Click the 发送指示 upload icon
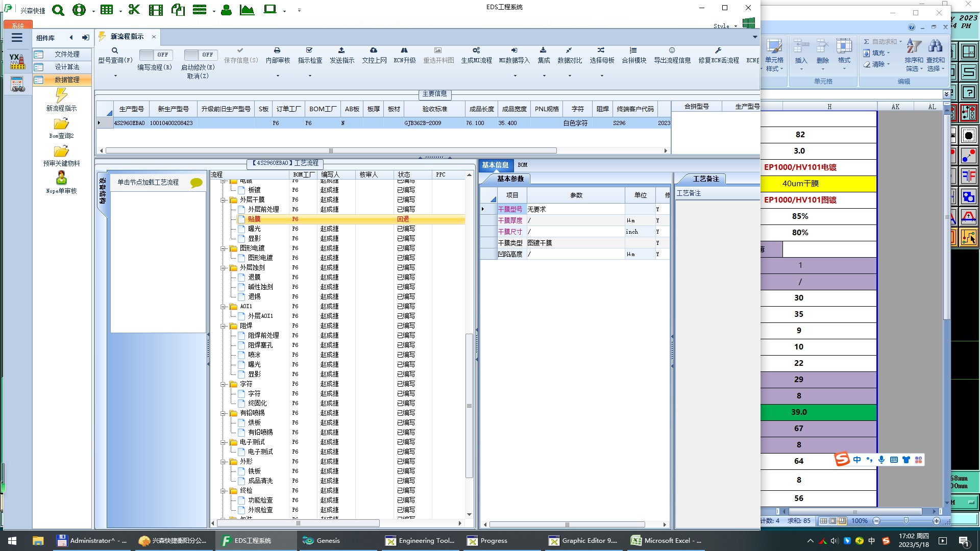The height and width of the screenshot is (551, 980). pyautogui.click(x=341, y=51)
